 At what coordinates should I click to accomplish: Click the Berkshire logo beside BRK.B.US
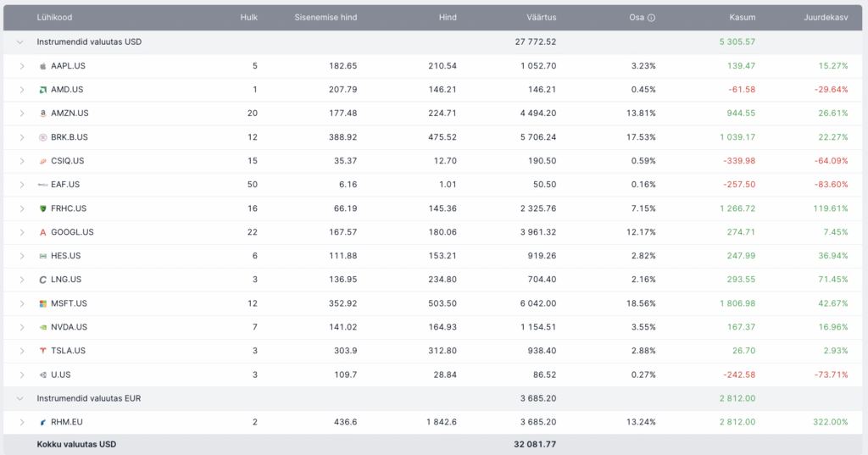[x=42, y=137]
